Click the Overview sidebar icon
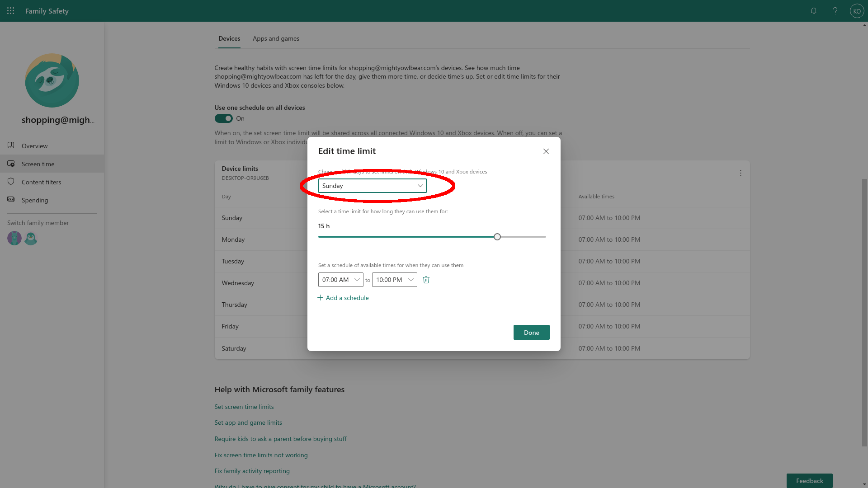This screenshot has height=488, width=868. click(x=11, y=145)
